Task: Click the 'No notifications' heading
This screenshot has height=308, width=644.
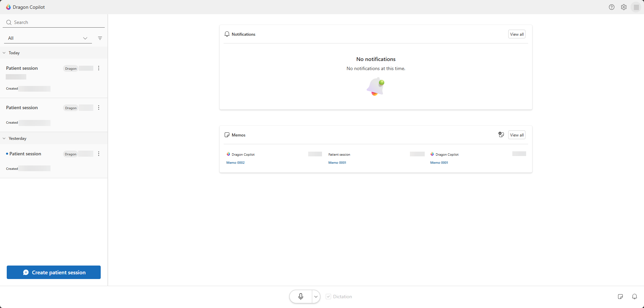Action: tap(376, 59)
